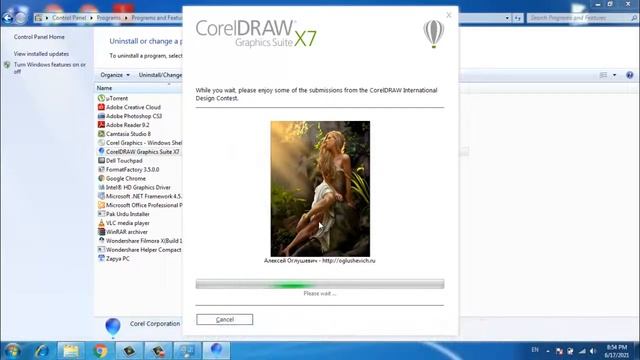This screenshot has width=640, height=360.
Task: Click the change view icon
Action: [x=603, y=75]
